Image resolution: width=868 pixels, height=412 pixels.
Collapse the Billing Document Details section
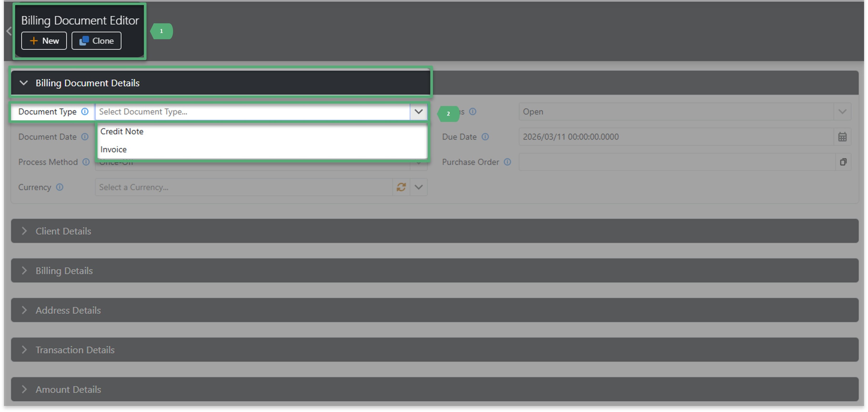(24, 83)
